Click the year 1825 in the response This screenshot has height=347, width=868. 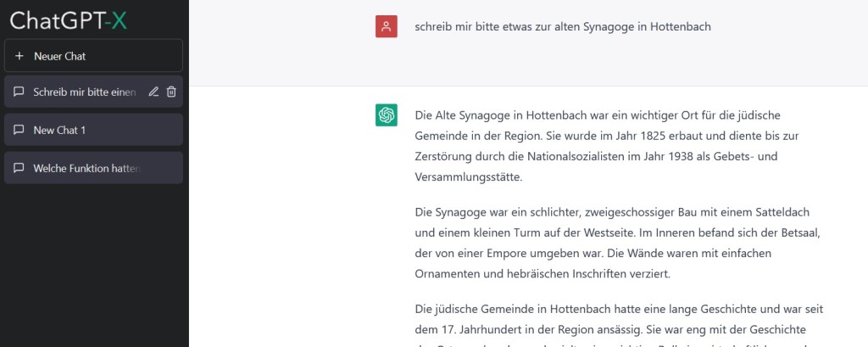[664, 136]
